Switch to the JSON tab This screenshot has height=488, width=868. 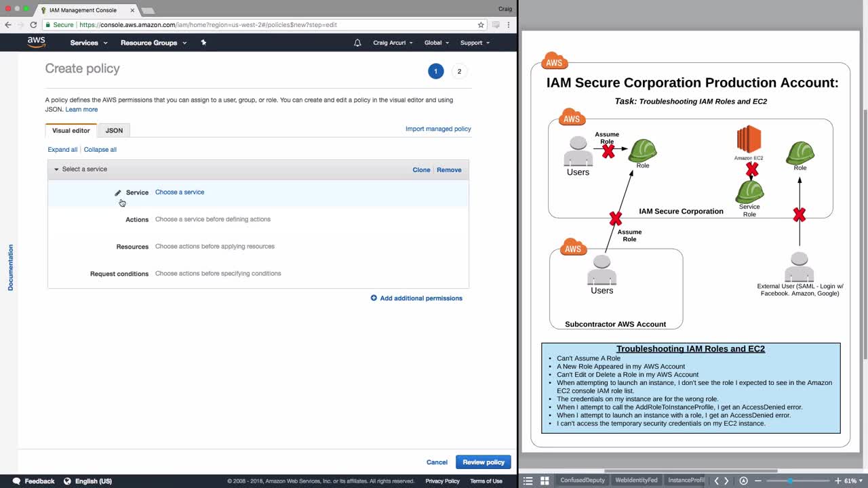point(114,130)
